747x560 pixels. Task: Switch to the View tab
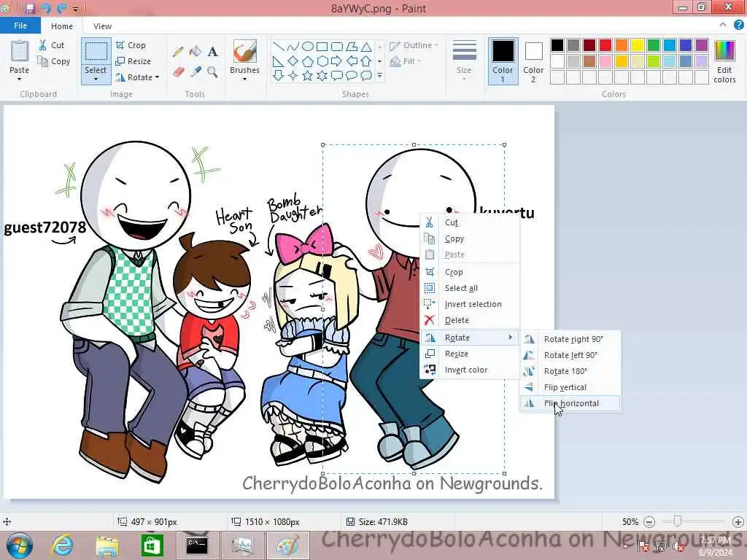(x=102, y=26)
